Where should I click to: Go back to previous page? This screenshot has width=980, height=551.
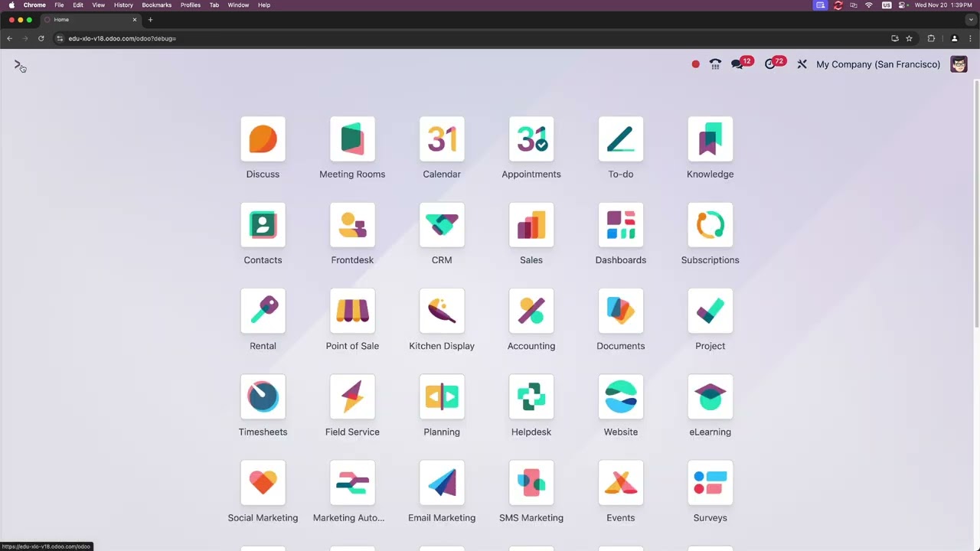click(x=9, y=38)
